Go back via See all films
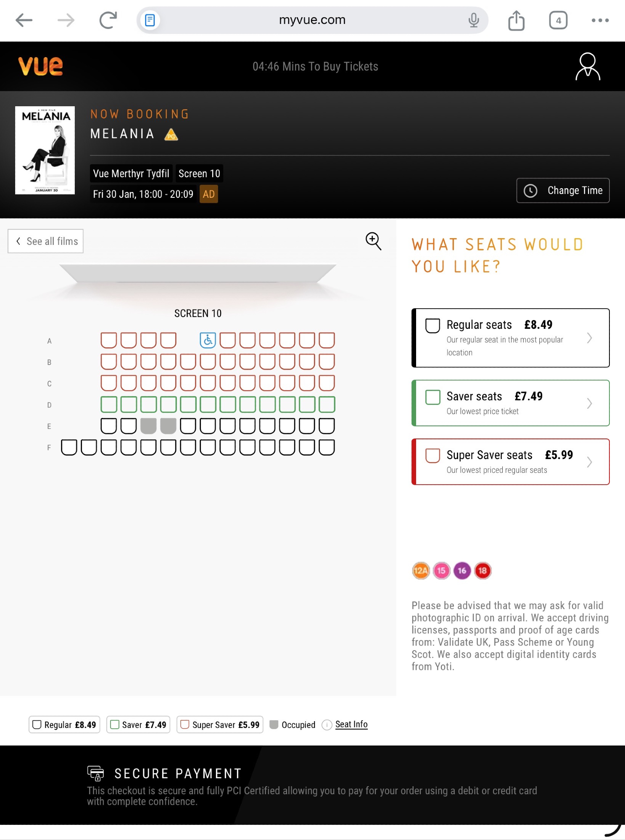 point(46,241)
